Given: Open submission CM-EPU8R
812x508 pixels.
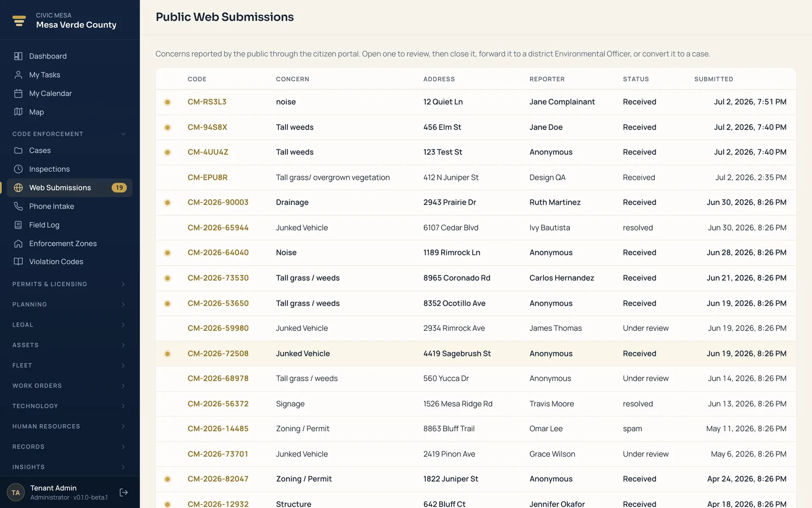Looking at the screenshot, I should pyautogui.click(x=208, y=177).
